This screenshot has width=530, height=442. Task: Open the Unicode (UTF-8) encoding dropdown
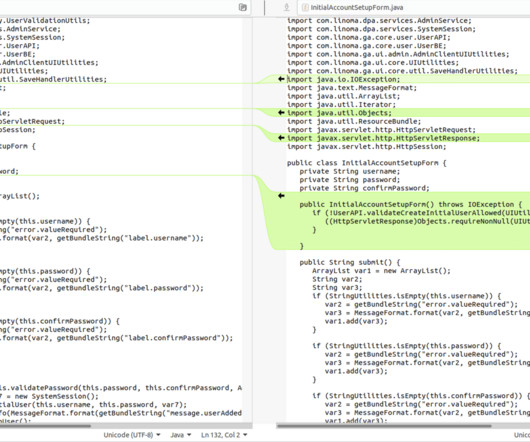coord(132,435)
